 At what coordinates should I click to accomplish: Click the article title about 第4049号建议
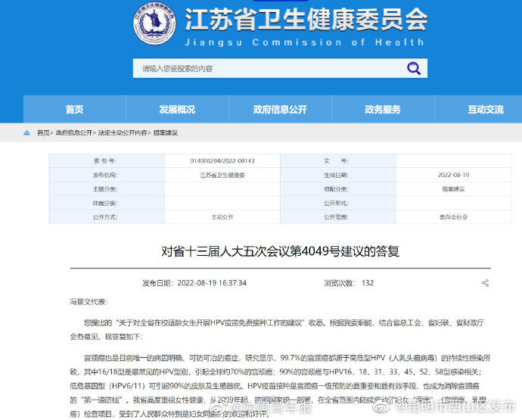point(281,251)
